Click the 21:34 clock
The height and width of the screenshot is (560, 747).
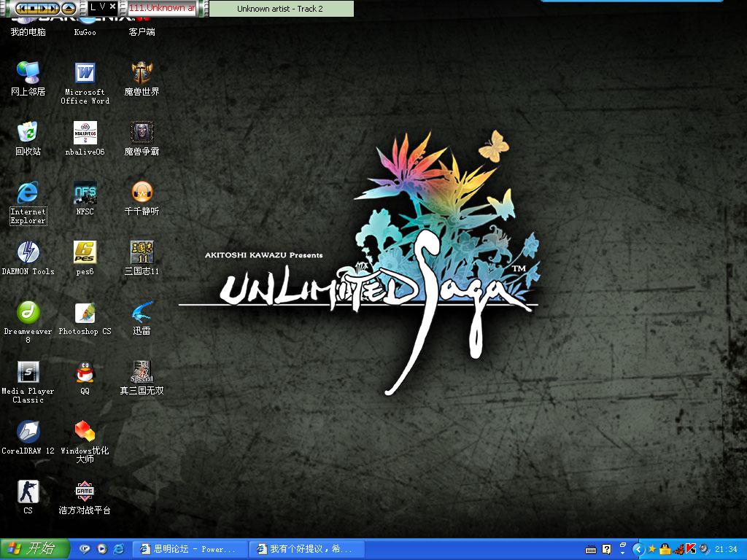tap(726, 550)
